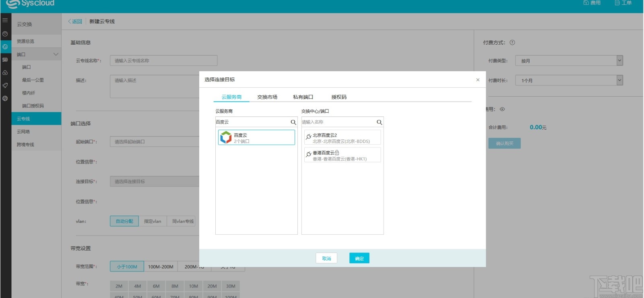Viewport: 644px width, 298px height.
Task: Open 资源总览 in sidebar
Action: [x=25, y=41]
